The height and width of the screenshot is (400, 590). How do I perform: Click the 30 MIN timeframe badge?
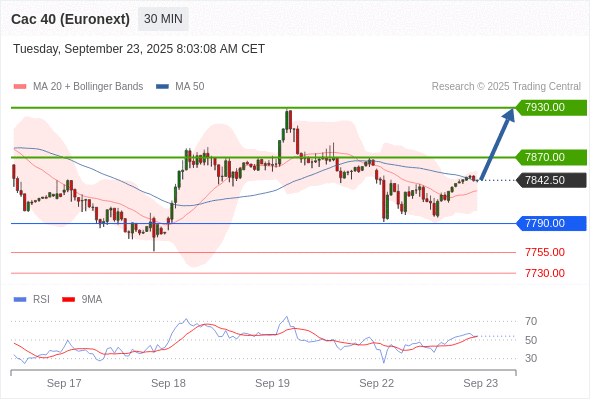[x=163, y=19]
